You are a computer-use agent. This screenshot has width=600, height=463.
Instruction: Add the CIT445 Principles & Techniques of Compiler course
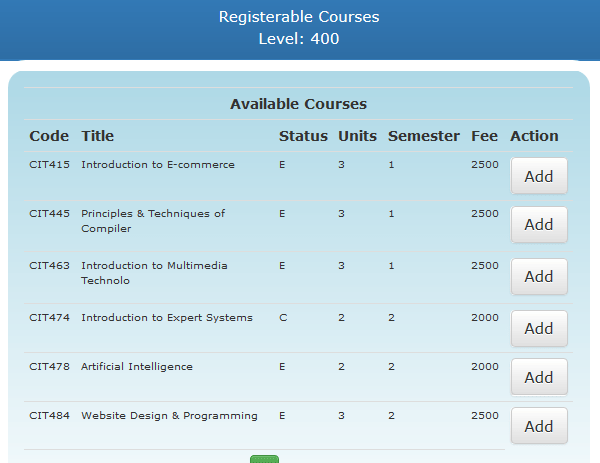coord(539,225)
